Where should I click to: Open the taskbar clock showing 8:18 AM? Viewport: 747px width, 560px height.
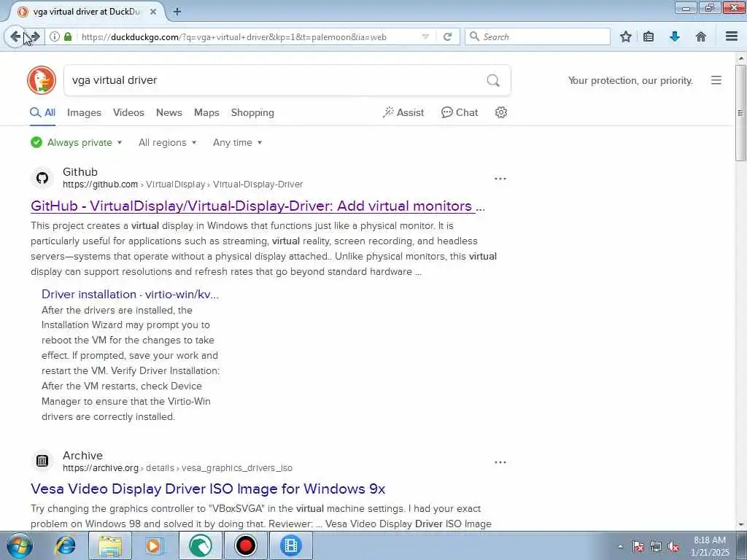[710, 546]
